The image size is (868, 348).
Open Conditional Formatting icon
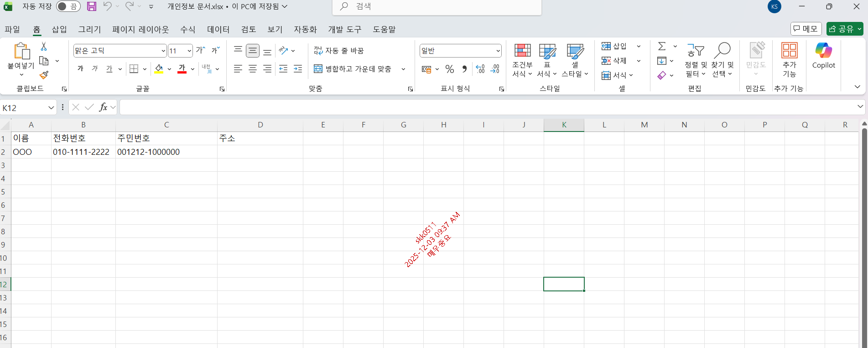522,51
